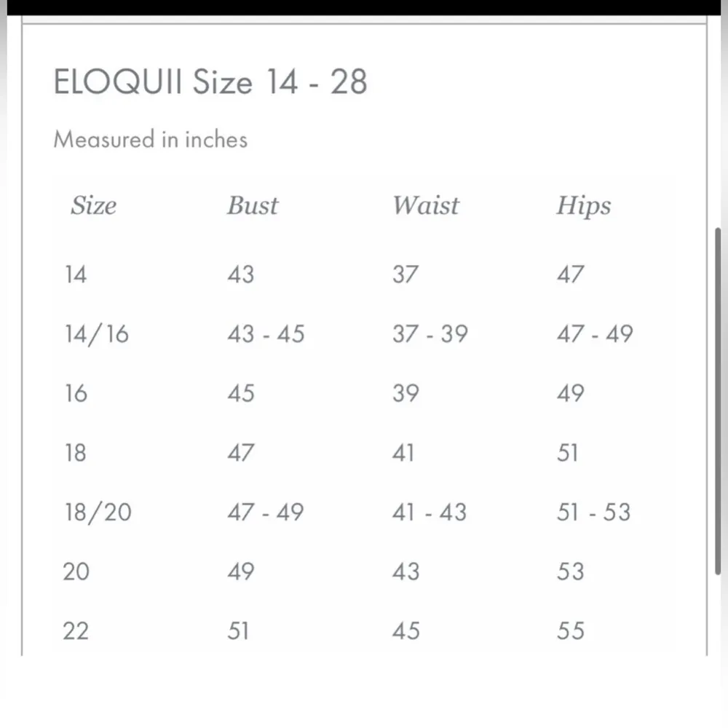Click the size 14 row label
This screenshot has width=728, height=728.
[x=75, y=274]
